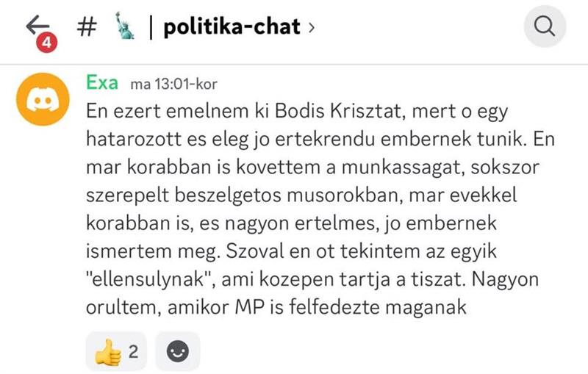
Task: Open the politika-chat channel title
Action: (x=232, y=27)
